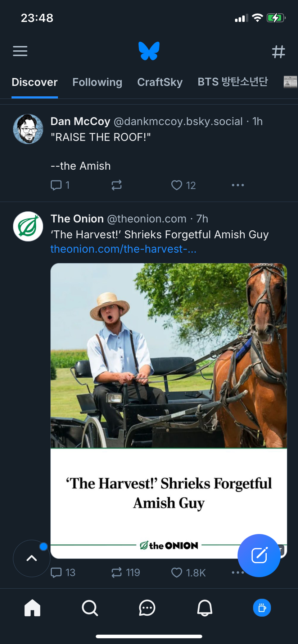298x644 pixels.
Task: Open the hamburger side menu
Action: coord(20,51)
